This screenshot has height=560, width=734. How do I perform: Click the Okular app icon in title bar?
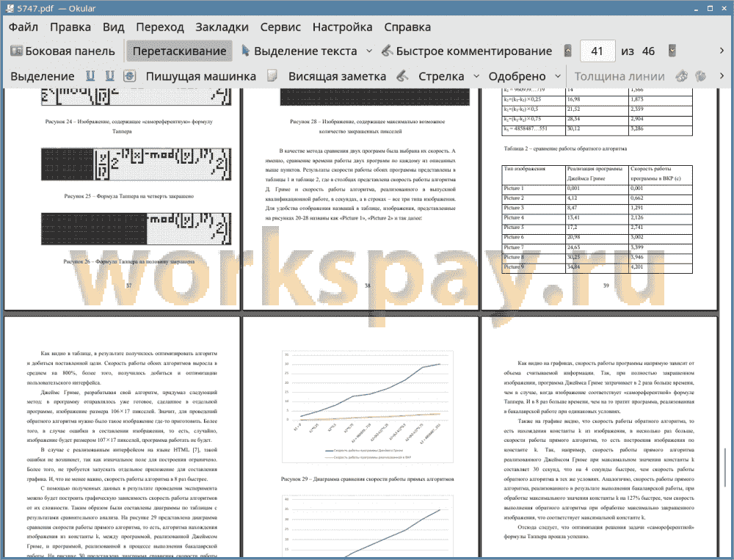click(x=10, y=8)
